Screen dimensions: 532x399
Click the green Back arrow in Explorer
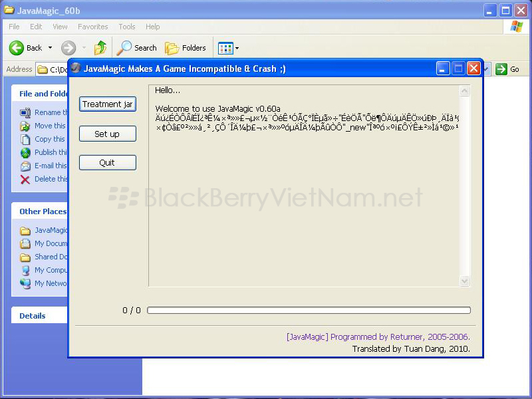point(16,48)
